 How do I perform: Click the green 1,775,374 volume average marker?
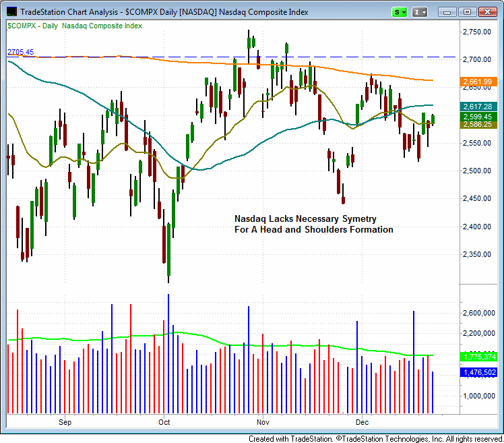(x=478, y=357)
